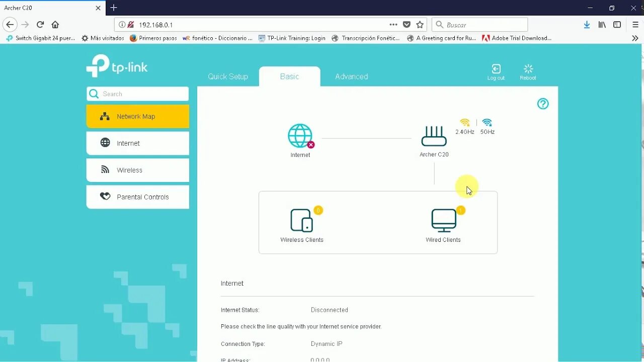The height and width of the screenshot is (362, 644).
Task: Click the router Search field
Action: 138,94
